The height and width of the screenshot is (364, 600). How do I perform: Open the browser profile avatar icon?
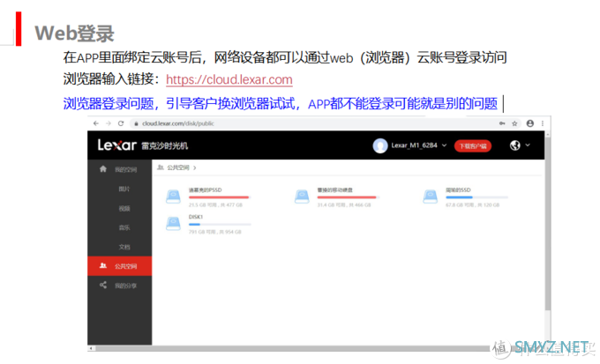(530, 123)
